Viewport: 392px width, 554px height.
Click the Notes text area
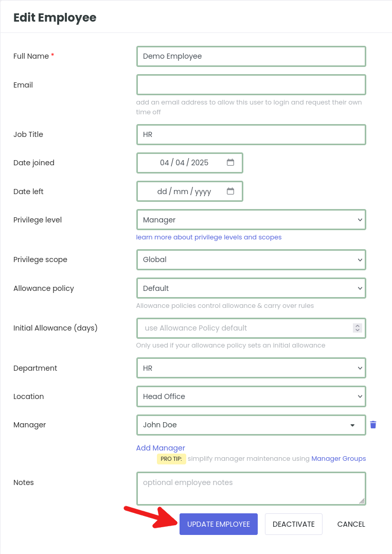tap(251, 489)
